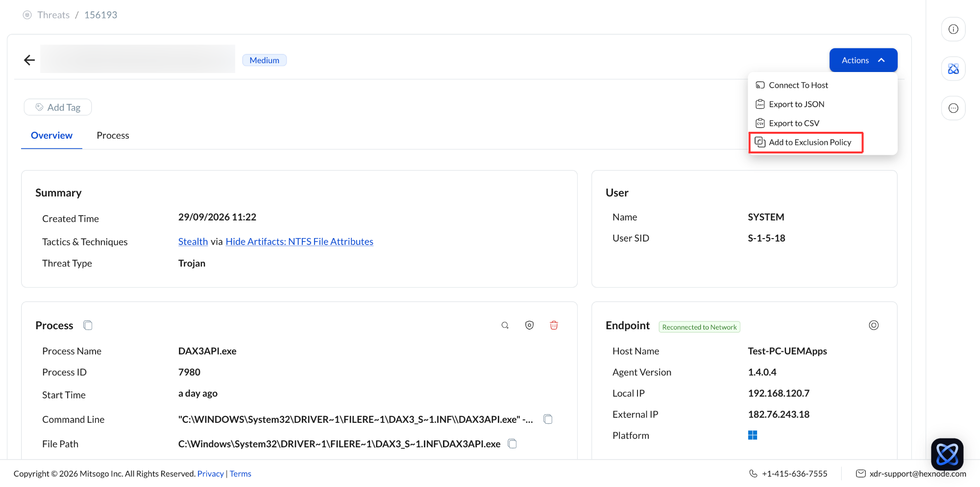Click the Local IP 192.168.120.7

pos(779,393)
